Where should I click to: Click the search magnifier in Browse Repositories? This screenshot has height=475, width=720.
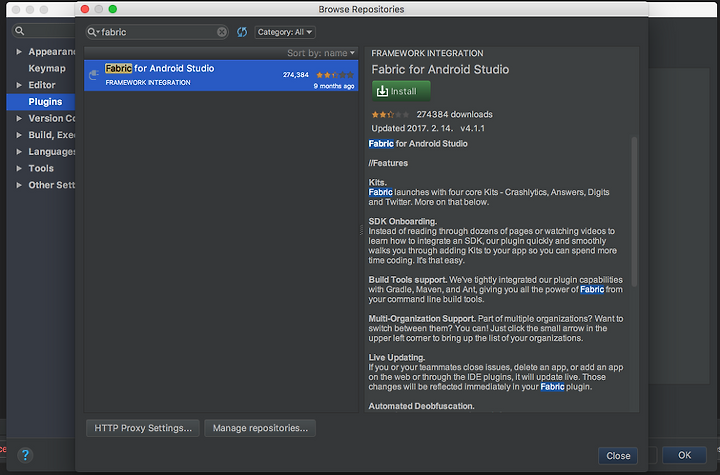[93, 32]
